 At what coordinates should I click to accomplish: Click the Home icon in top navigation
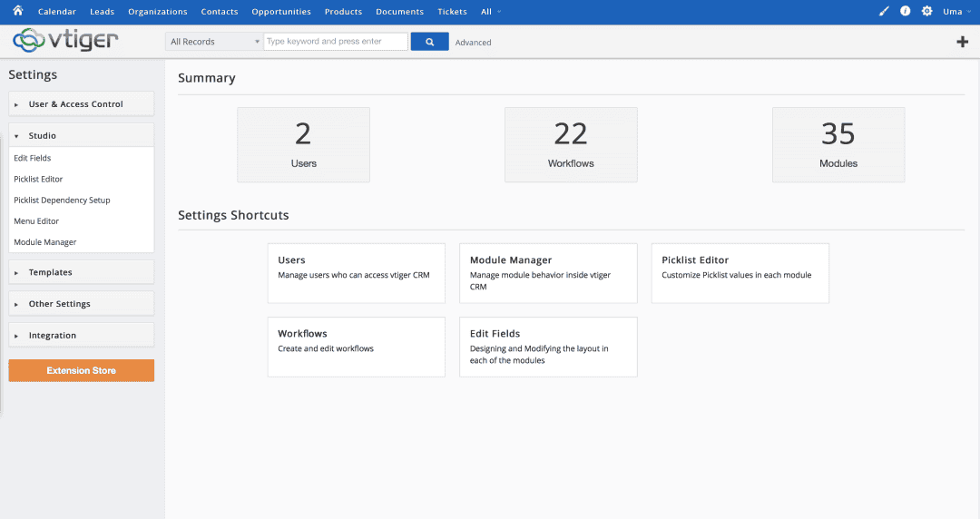(17, 11)
